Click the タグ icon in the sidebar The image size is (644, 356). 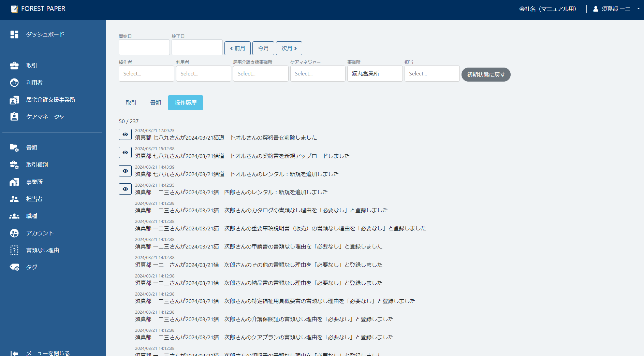tap(31, 267)
